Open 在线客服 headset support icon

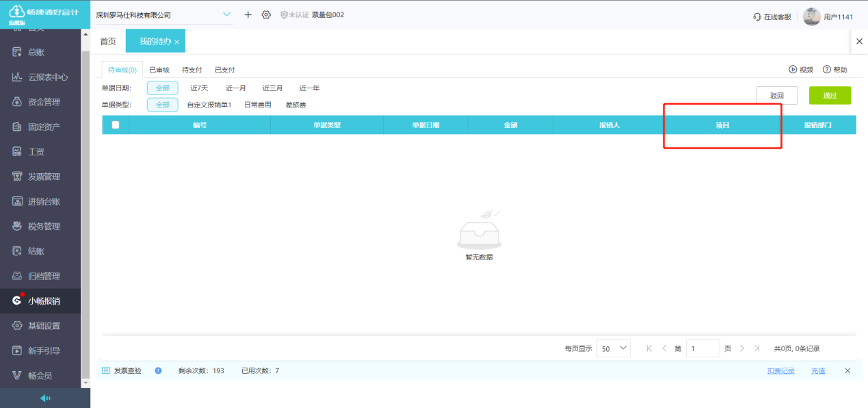click(757, 17)
